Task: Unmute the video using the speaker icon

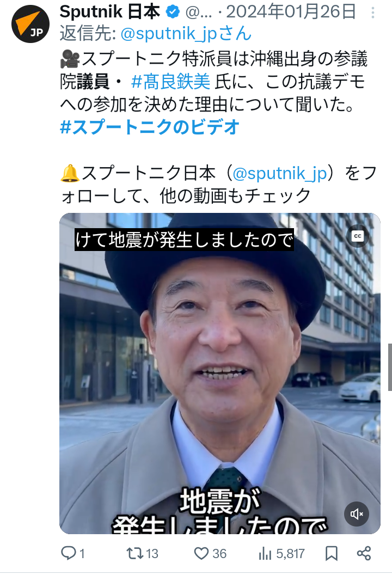Action: [x=357, y=514]
